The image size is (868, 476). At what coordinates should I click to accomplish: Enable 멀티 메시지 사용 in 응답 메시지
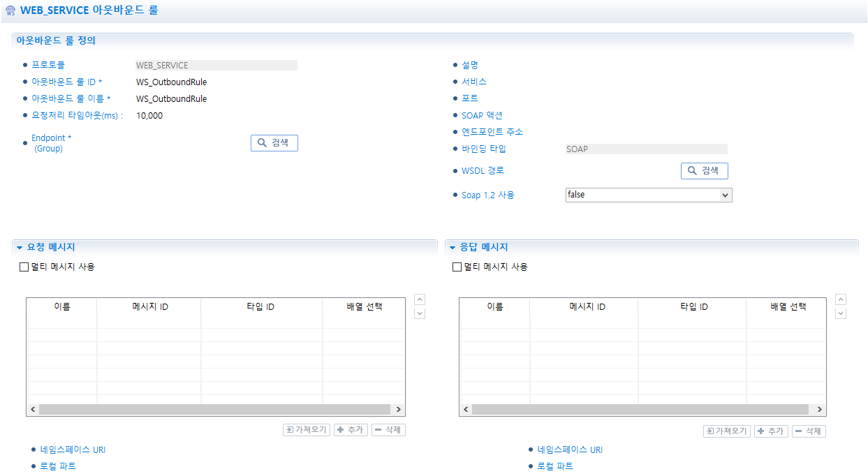point(457,267)
